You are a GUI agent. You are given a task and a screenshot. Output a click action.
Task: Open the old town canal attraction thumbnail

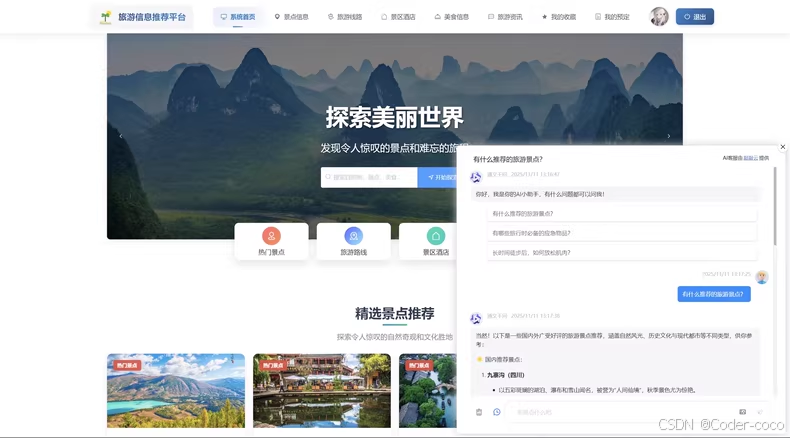(322, 391)
